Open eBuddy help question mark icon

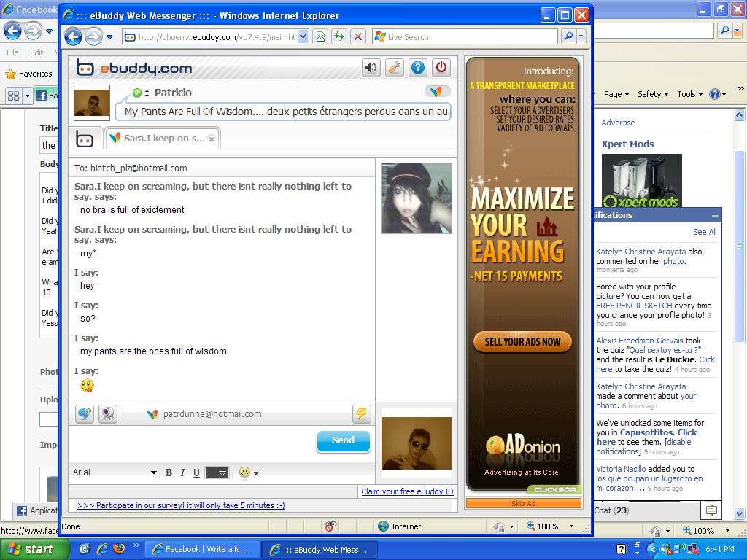tap(418, 68)
